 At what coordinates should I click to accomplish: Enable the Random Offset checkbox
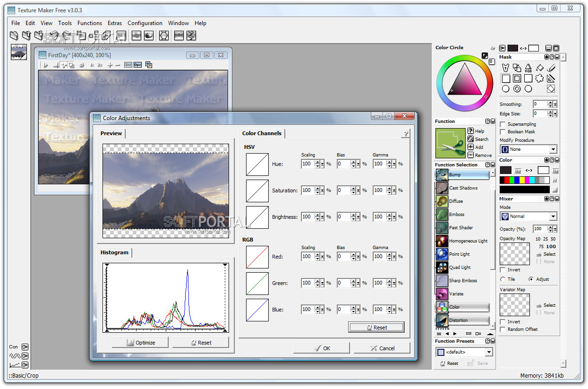point(503,329)
